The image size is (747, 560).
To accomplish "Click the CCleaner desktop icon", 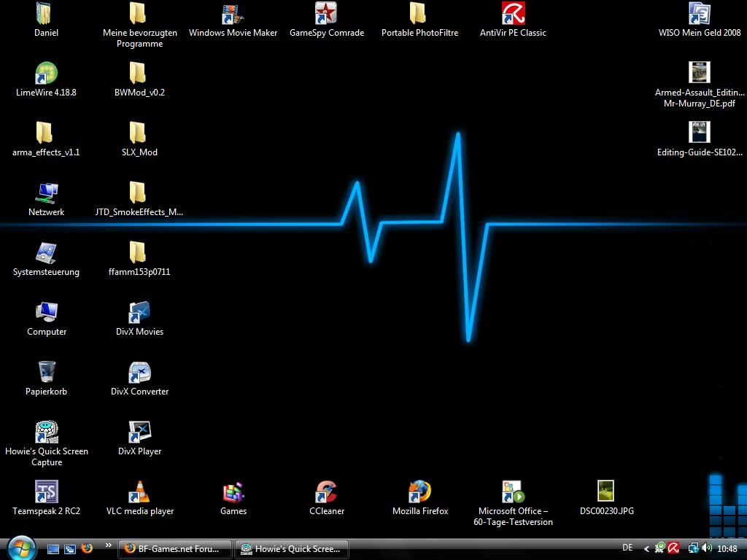I will point(326,492).
